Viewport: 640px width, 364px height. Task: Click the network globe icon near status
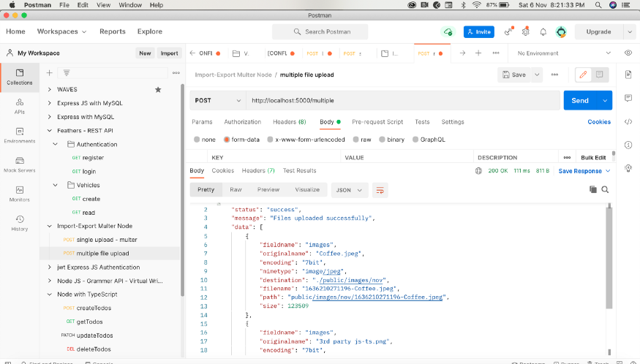pyautogui.click(x=478, y=171)
